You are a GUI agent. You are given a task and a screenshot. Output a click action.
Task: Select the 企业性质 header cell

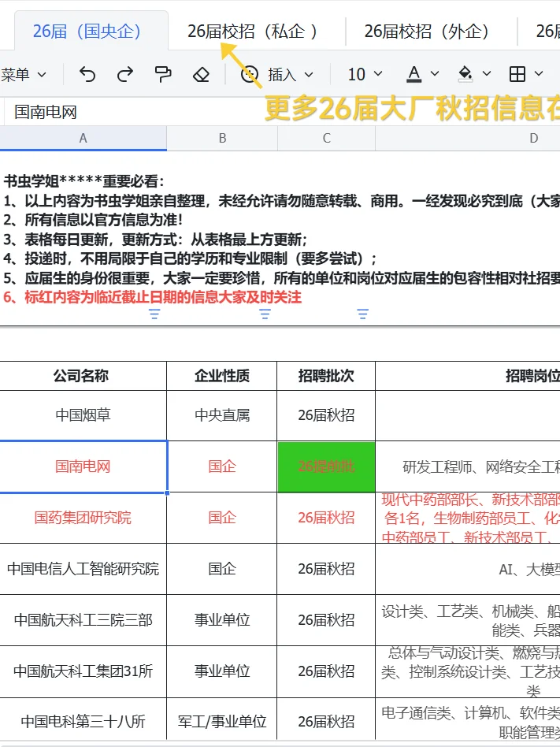(x=222, y=376)
